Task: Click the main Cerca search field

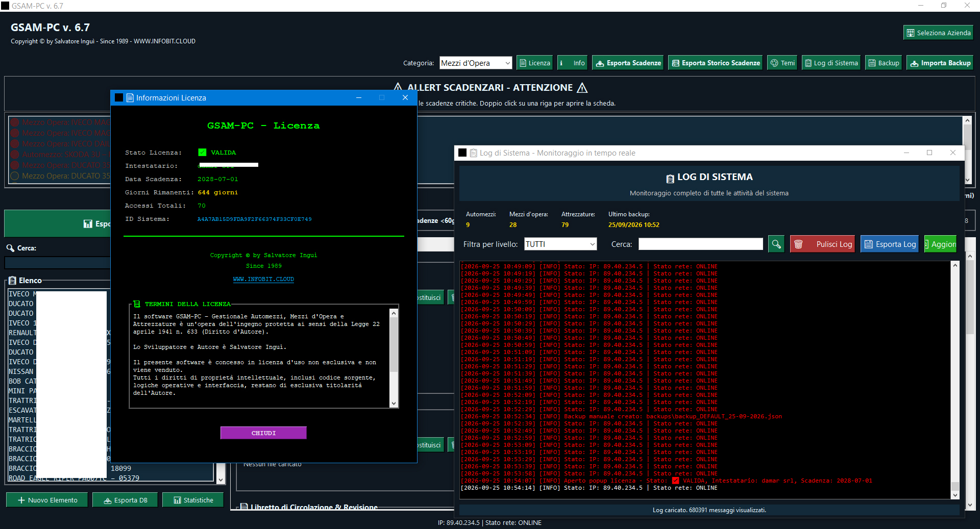Action: (57, 263)
